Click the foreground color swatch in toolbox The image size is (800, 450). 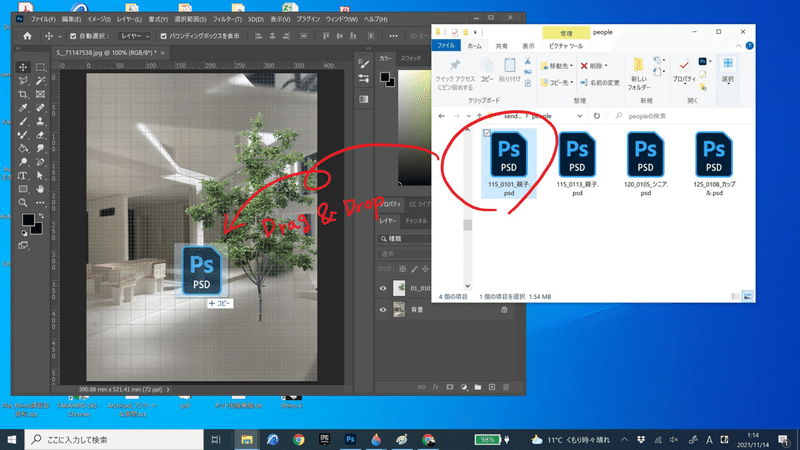pyautogui.click(x=28, y=220)
